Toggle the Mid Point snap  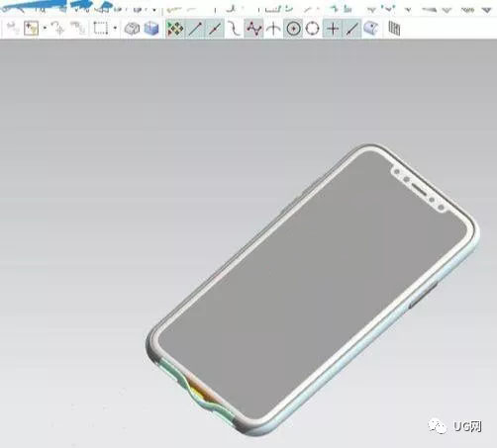coord(215,29)
